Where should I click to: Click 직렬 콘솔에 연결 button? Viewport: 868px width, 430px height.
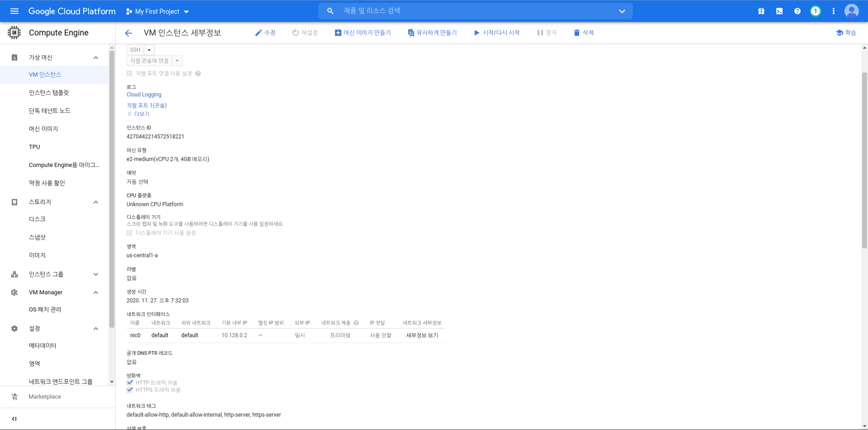(x=149, y=61)
